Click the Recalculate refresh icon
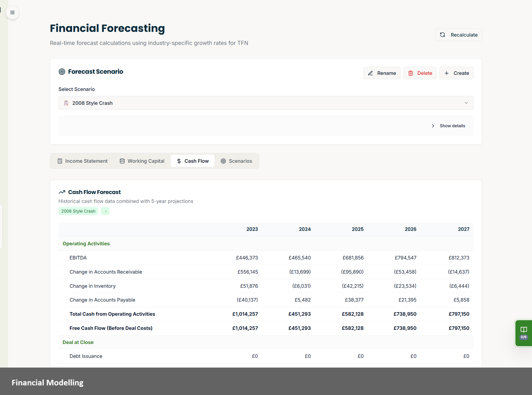The image size is (532, 395). point(443,35)
